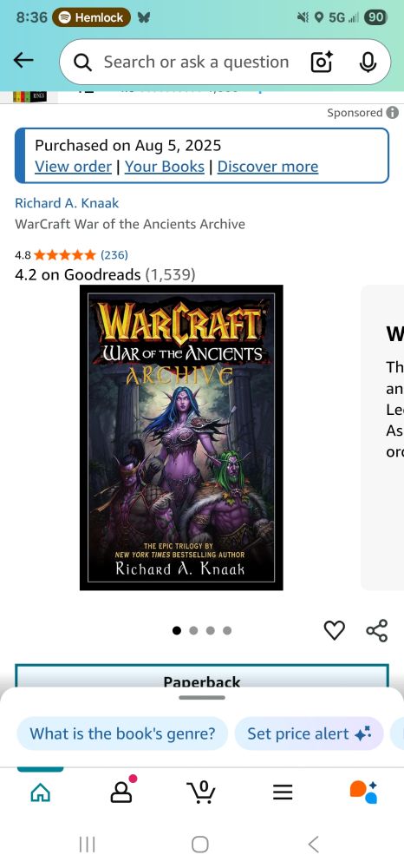404x868 pixels.
Task: Click the View order link
Action: [73, 167]
